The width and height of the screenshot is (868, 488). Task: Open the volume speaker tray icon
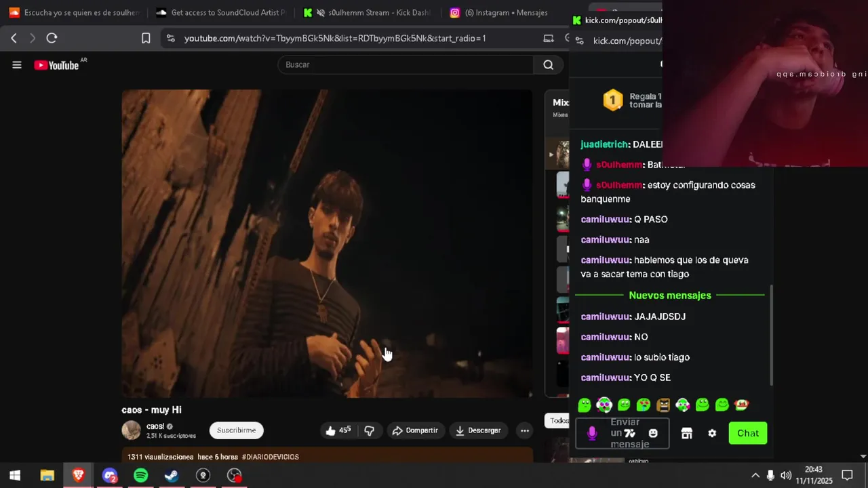(786, 476)
